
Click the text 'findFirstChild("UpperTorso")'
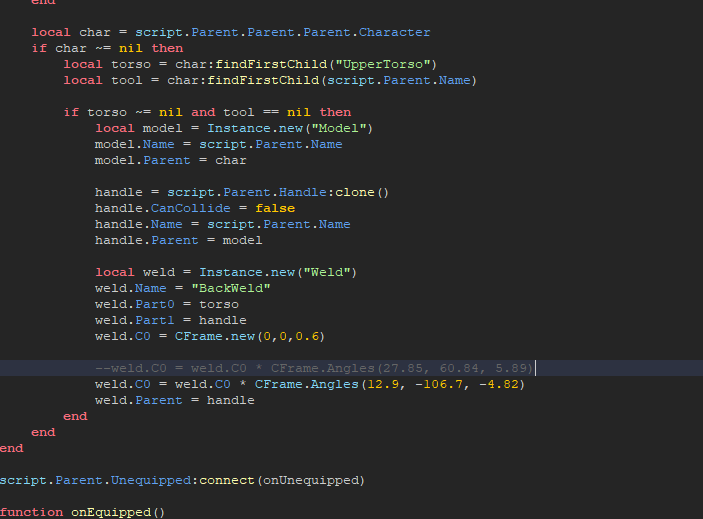(326, 65)
